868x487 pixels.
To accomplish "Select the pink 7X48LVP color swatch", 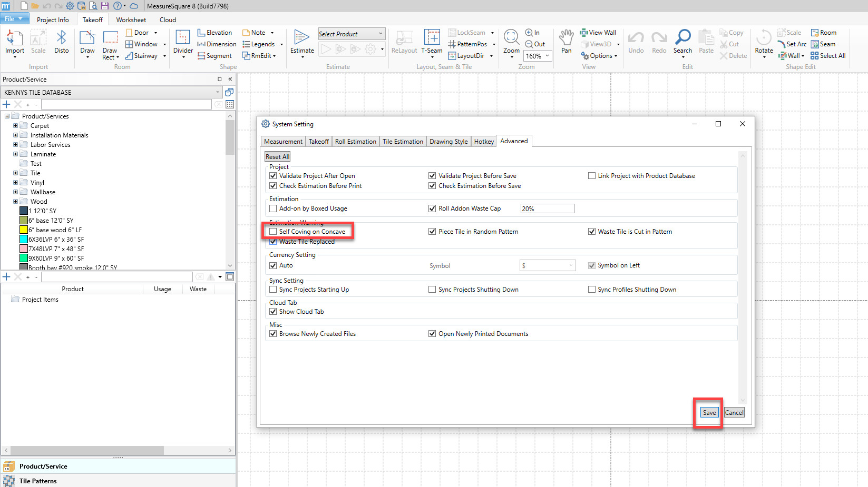I will pyautogui.click(x=24, y=249).
